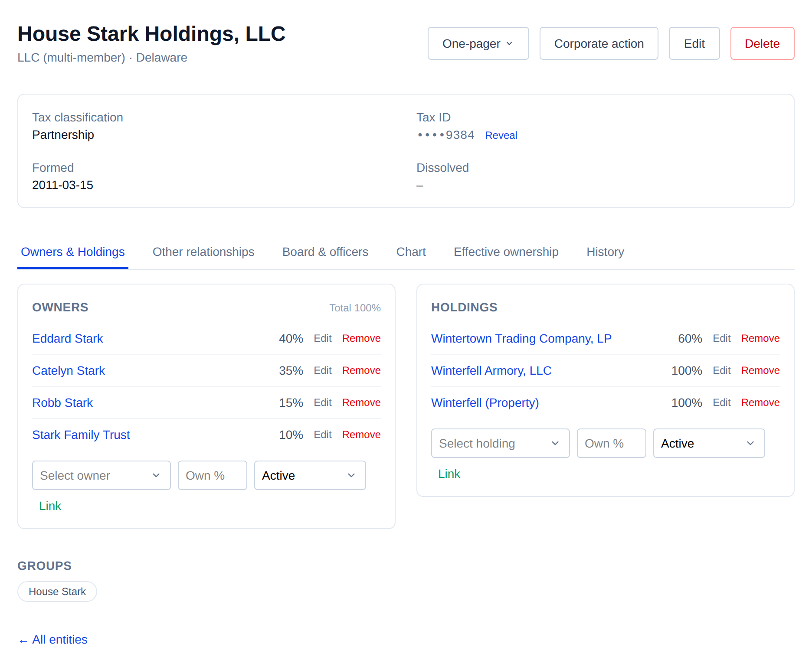Click the Edit entity button
Screen dimensions: 812x667
(694, 43)
